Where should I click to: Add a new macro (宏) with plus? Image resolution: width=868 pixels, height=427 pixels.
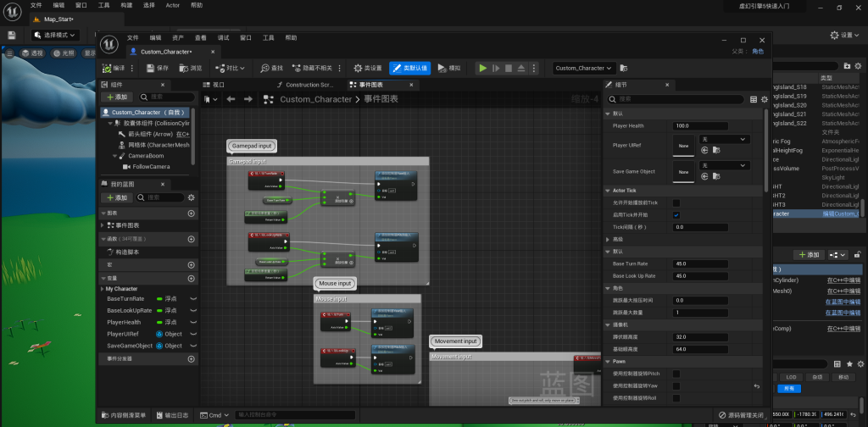(191, 265)
